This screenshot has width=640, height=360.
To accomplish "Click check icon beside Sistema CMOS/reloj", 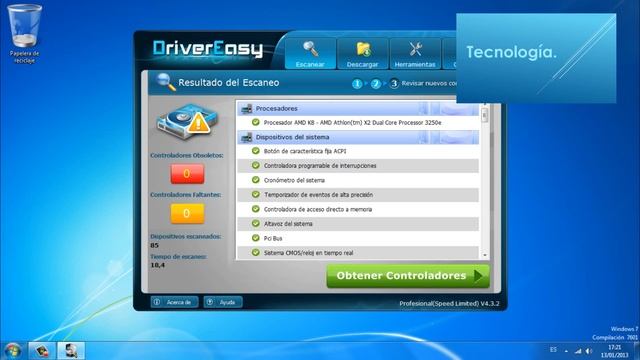I will 256,252.
